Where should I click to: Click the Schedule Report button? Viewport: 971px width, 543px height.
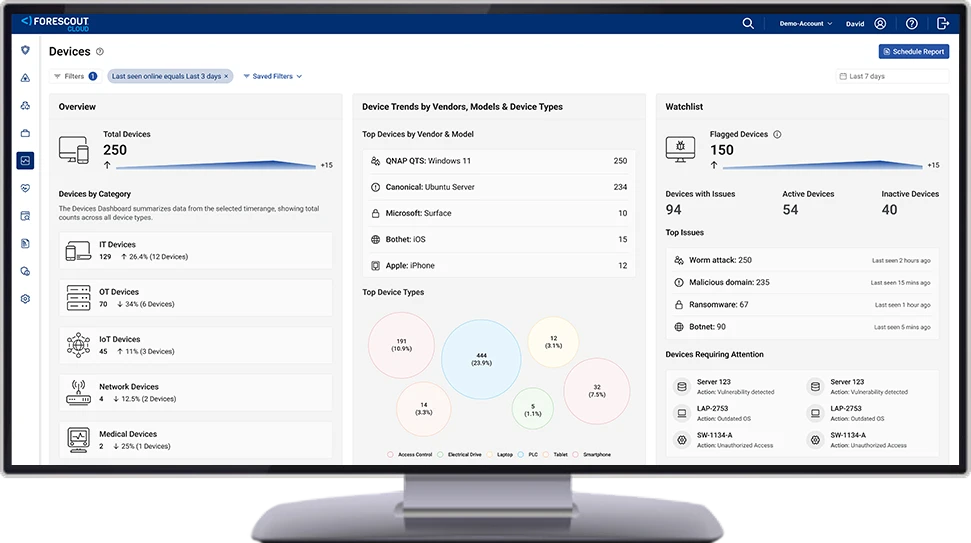pos(913,51)
